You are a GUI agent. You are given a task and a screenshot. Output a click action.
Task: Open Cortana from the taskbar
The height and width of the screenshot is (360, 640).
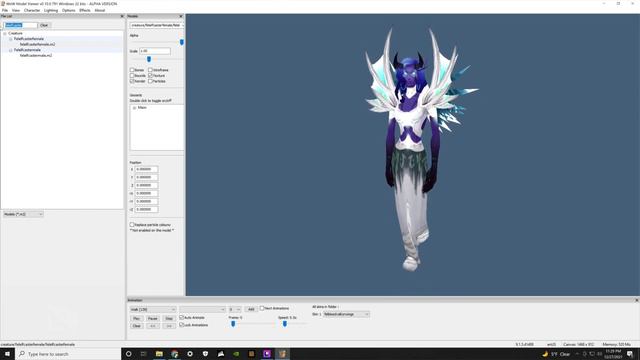pyautogui.click(x=129, y=354)
